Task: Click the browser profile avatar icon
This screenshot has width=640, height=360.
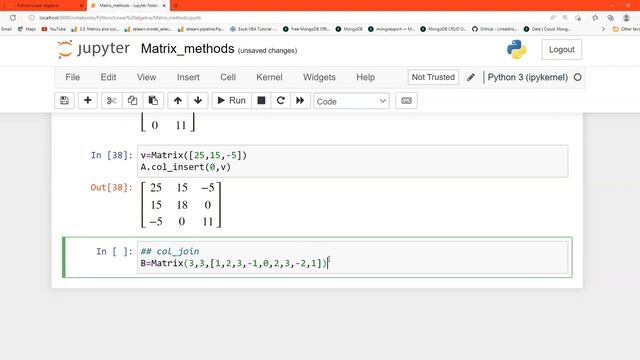Action: click(626, 18)
